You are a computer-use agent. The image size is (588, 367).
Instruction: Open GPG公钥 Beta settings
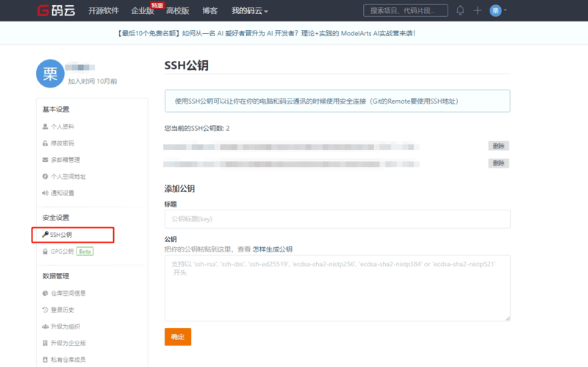coord(68,252)
